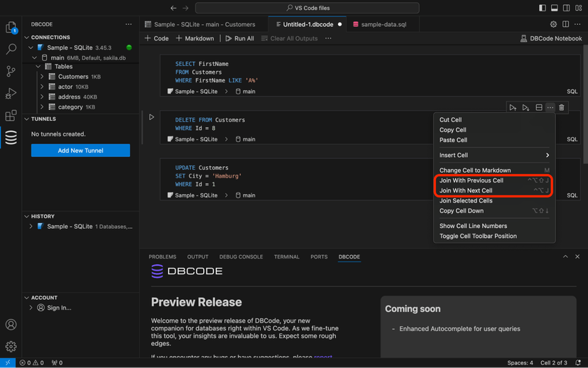The width and height of the screenshot is (588, 368).
Task: Collapse the Sample - SQLite connection
Action: tap(31, 48)
